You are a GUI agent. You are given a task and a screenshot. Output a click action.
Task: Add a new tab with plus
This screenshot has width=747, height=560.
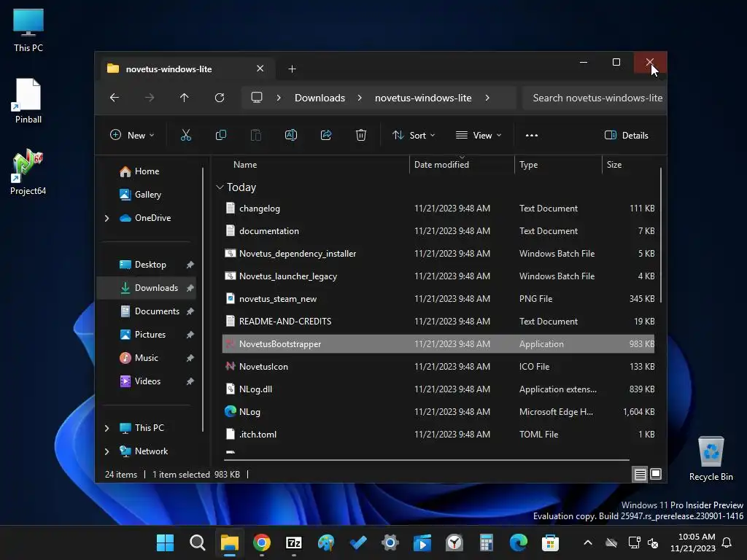(x=292, y=69)
